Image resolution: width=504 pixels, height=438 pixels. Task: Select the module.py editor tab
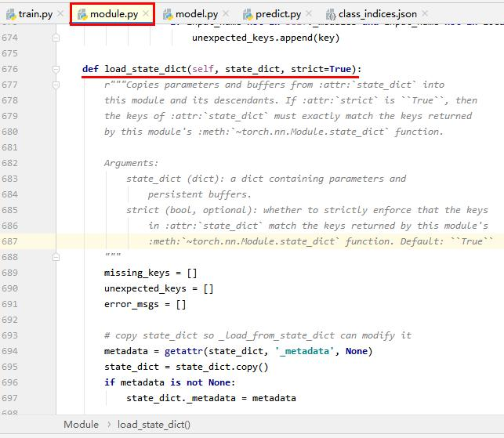click(114, 14)
